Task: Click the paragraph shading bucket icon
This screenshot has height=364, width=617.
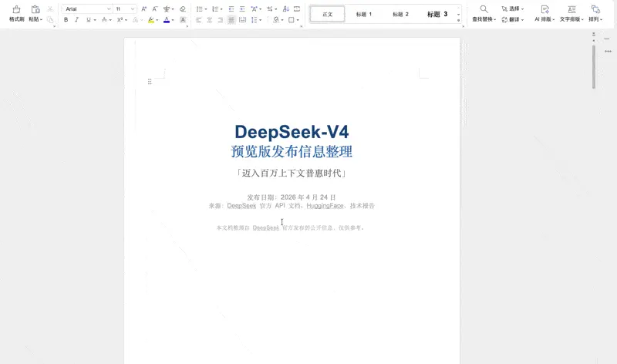Action: (276, 20)
